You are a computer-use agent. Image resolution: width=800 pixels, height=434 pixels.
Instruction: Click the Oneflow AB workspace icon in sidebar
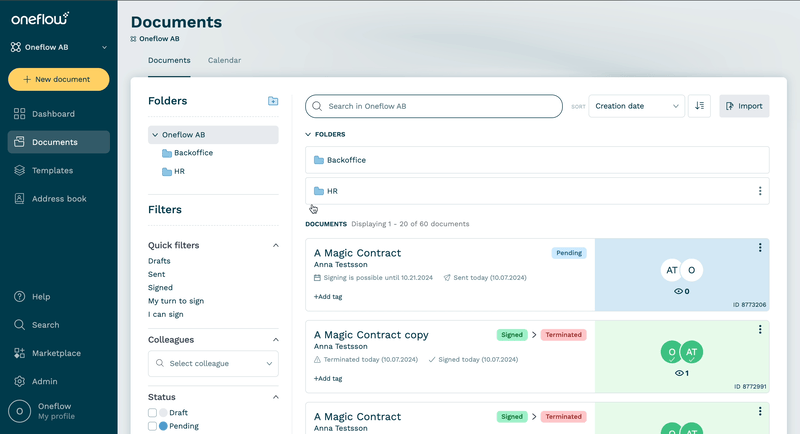[16, 47]
